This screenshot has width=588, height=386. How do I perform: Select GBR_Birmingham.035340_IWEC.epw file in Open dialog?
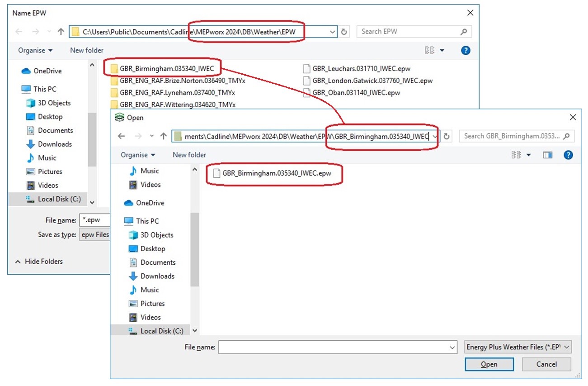coord(273,173)
